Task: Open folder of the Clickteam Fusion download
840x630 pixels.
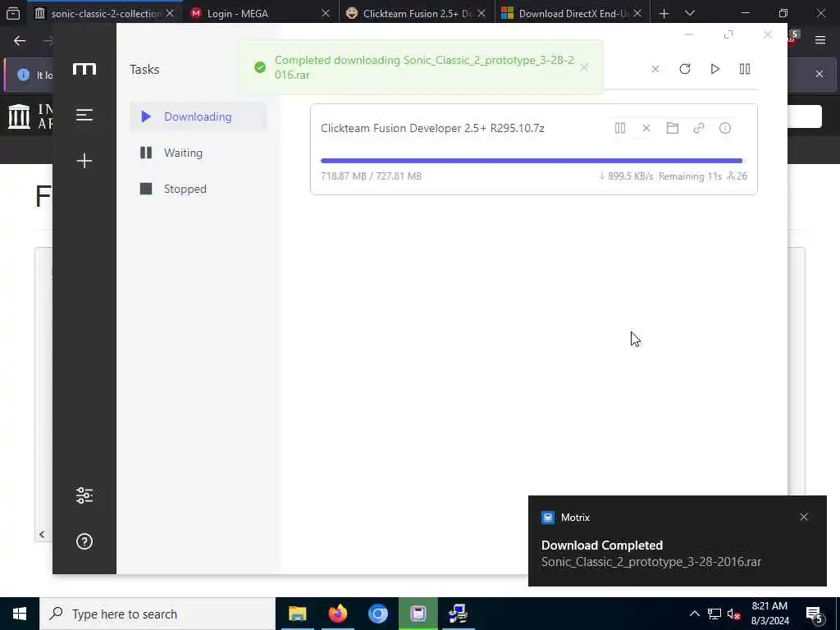Action: (673, 128)
